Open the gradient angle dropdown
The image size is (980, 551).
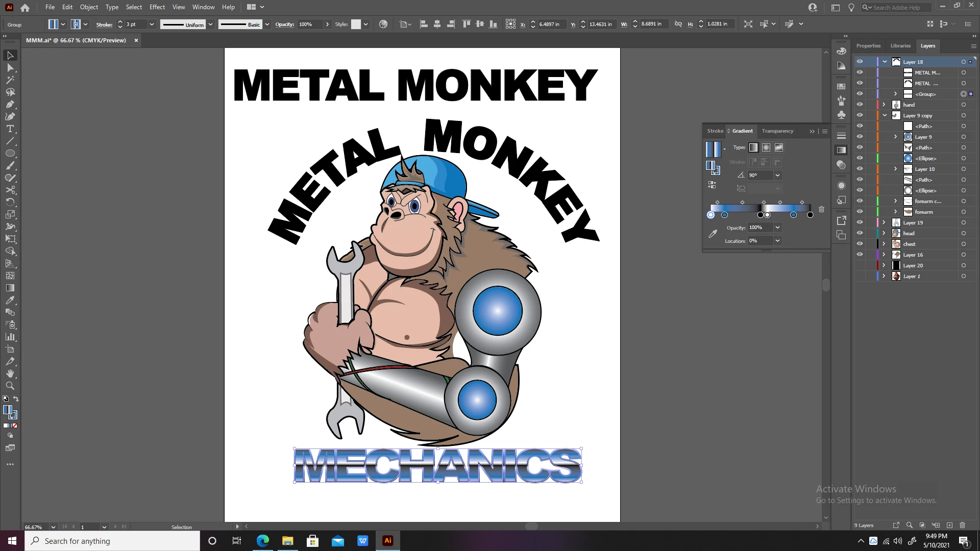[x=777, y=175]
